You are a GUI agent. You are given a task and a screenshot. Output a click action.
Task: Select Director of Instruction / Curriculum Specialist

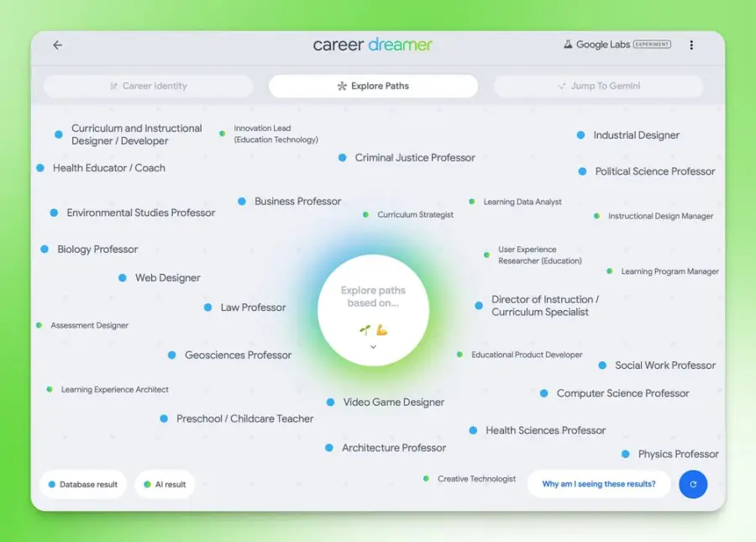[537, 306]
